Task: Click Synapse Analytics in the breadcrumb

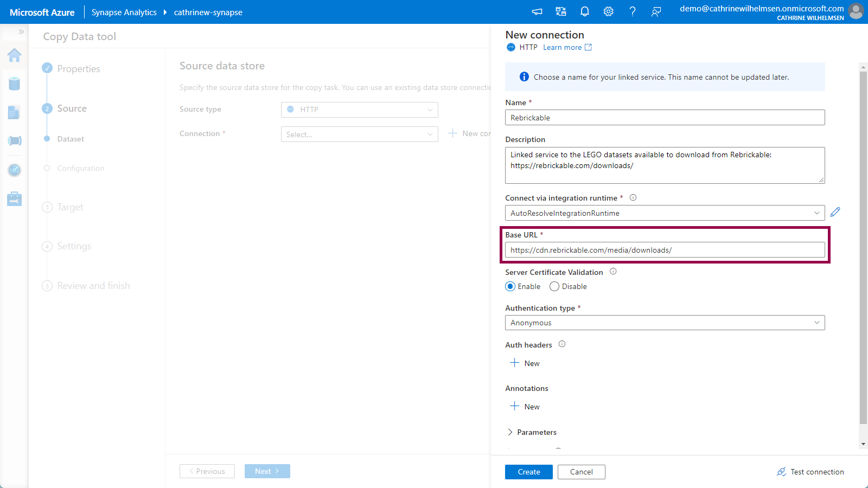Action: pos(124,12)
